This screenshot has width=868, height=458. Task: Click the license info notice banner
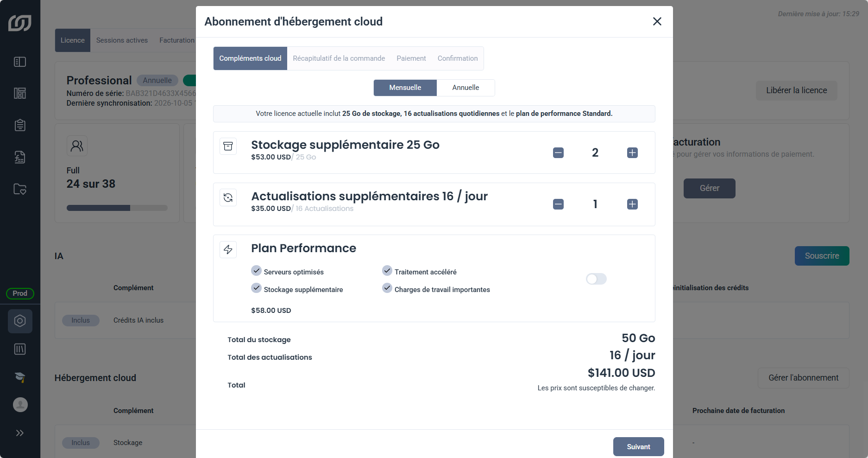[434, 114]
